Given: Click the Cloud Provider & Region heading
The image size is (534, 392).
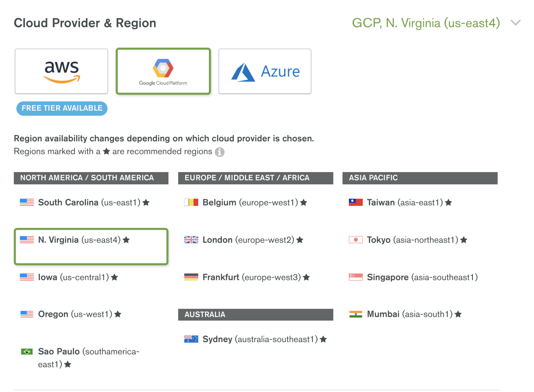Looking at the screenshot, I should (85, 23).
